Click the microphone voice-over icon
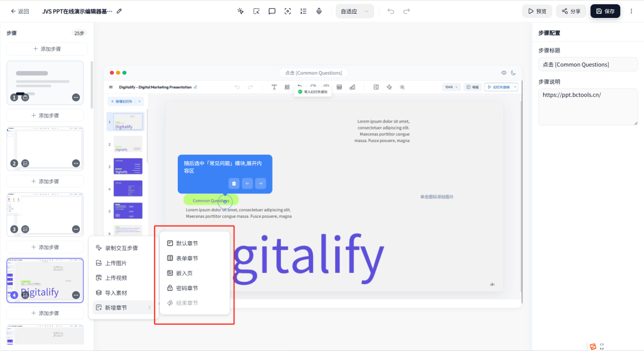Viewport: 644px width, 351px height. (x=318, y=11)
